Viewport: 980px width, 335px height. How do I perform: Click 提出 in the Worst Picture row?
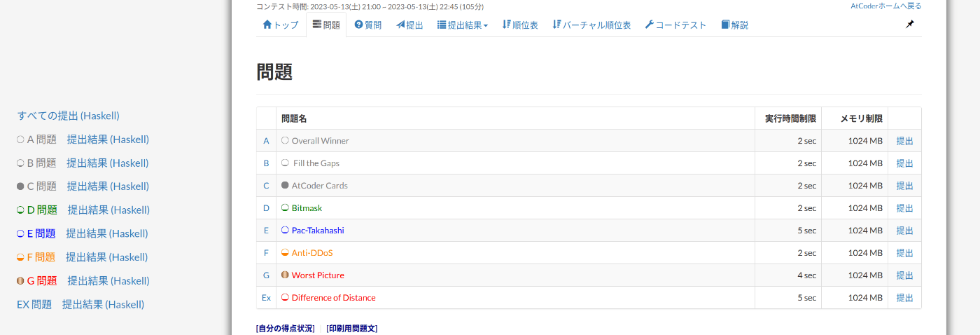coord(905,275)
